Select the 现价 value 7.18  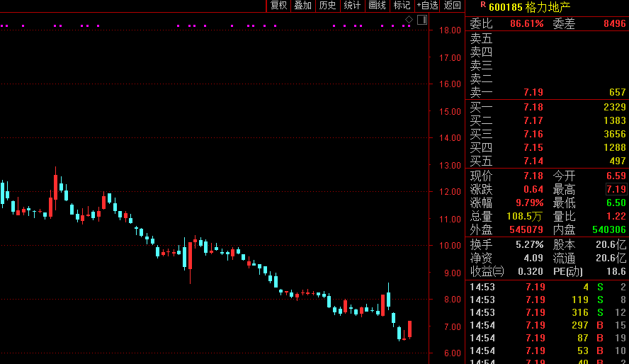[x=533, y=176]
